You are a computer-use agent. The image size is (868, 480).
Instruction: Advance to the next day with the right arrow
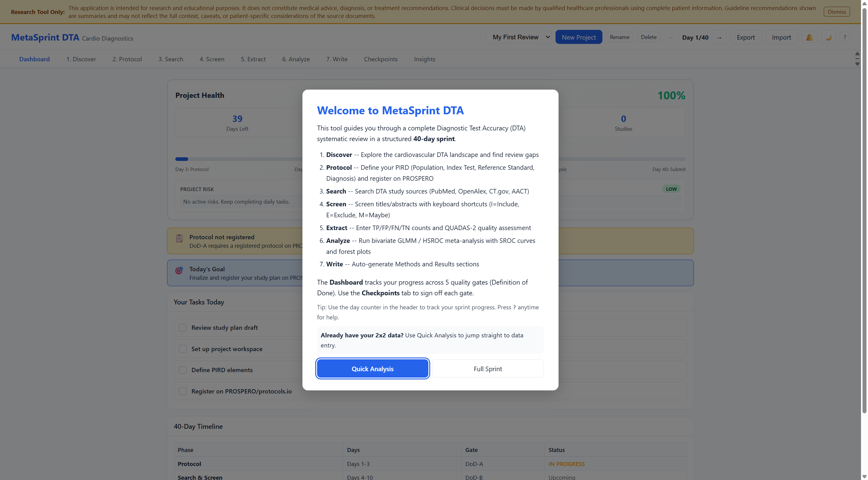(719, 37)
